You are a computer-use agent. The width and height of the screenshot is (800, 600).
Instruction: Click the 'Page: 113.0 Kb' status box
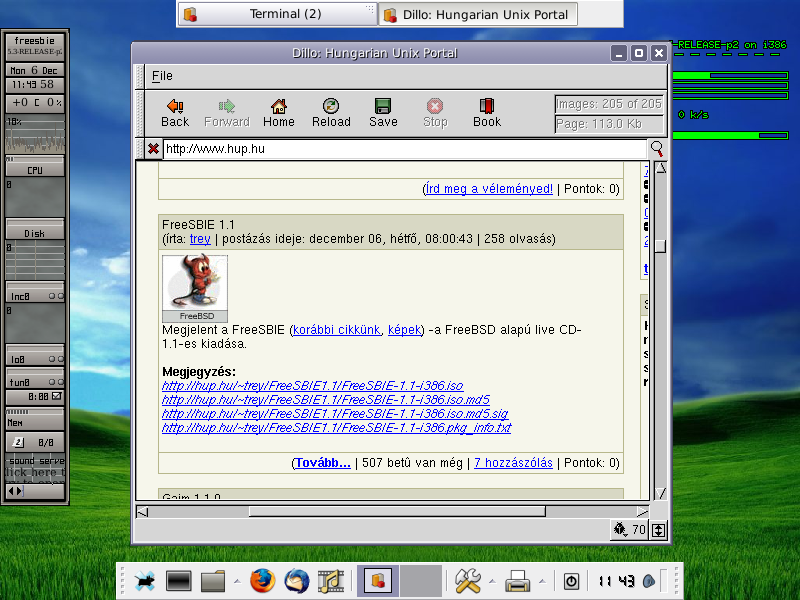(609, 124)
